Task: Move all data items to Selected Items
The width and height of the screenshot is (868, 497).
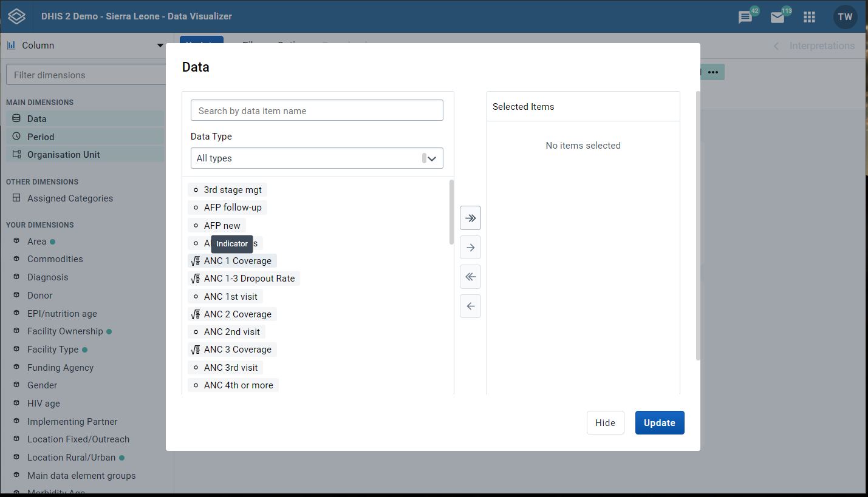Action: [470, 217]
